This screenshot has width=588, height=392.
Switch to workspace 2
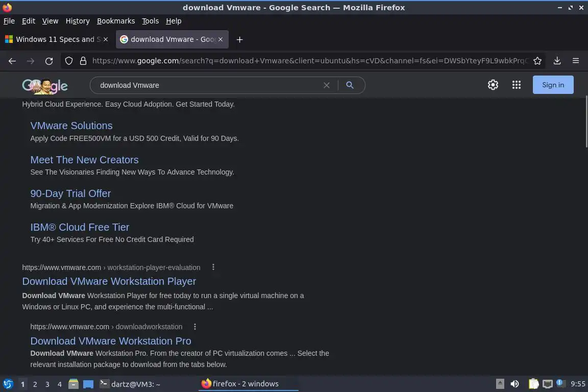pos(35,384)
